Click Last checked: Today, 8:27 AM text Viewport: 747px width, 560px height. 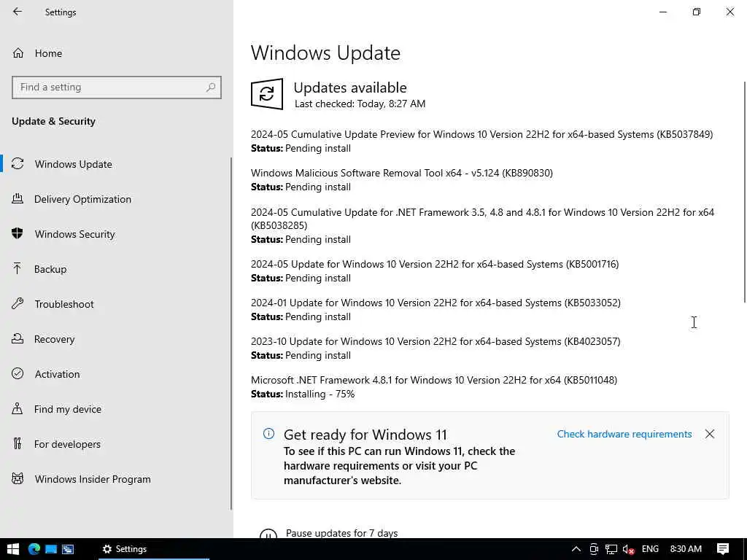tap(360, 104)
